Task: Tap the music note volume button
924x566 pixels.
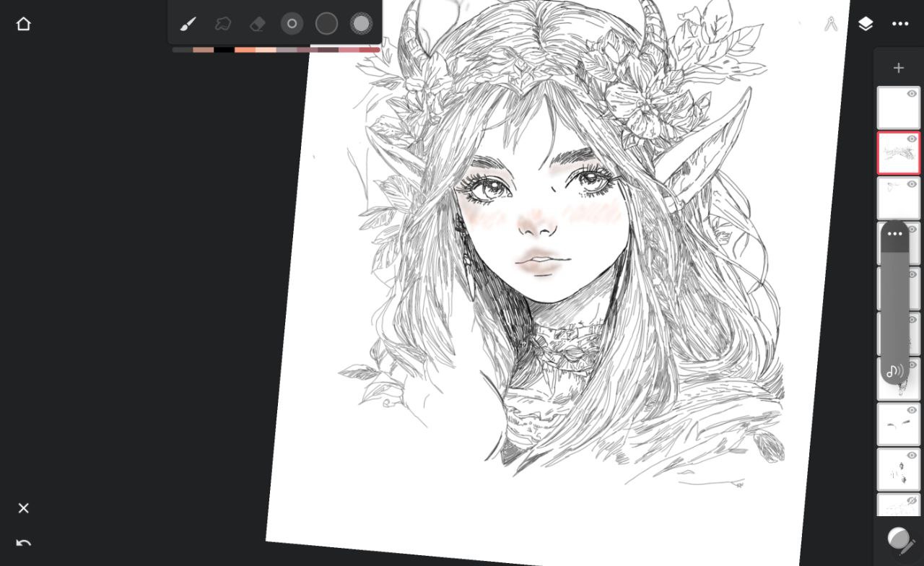Action: coord(895,371)
